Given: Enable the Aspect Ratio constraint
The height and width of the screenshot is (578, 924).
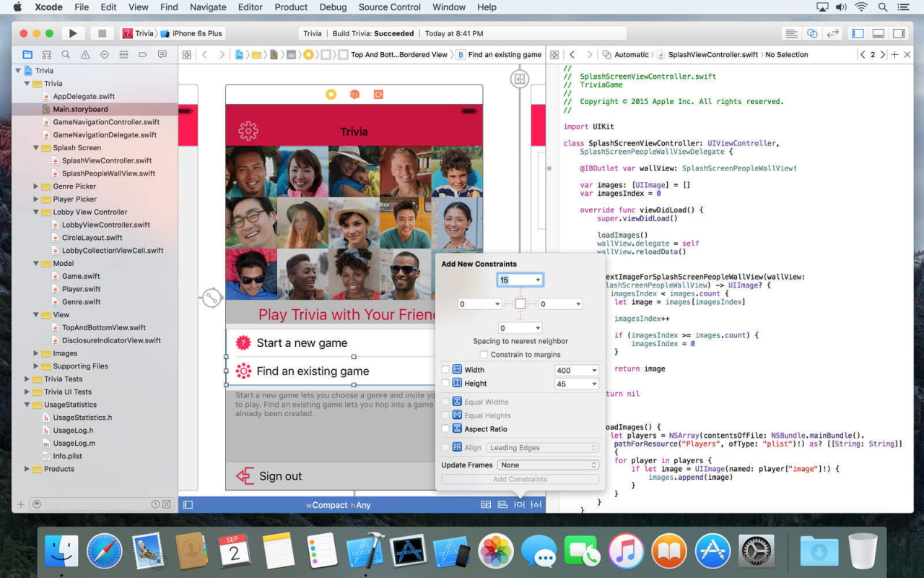Looking at the screenshot, I should click(x=445, y=428).
